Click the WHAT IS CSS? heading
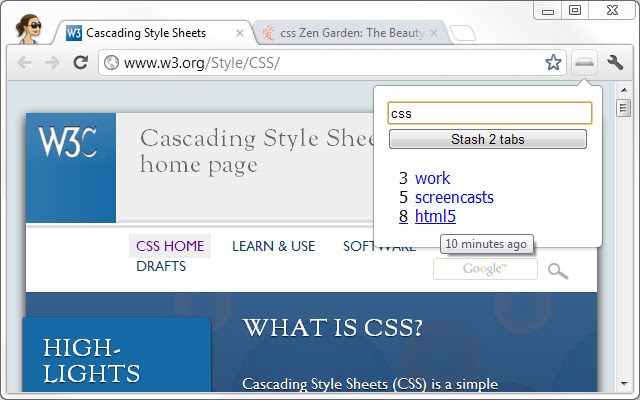Image resolution: width=640 pixels, height=400 pixels. click(333, 328)
